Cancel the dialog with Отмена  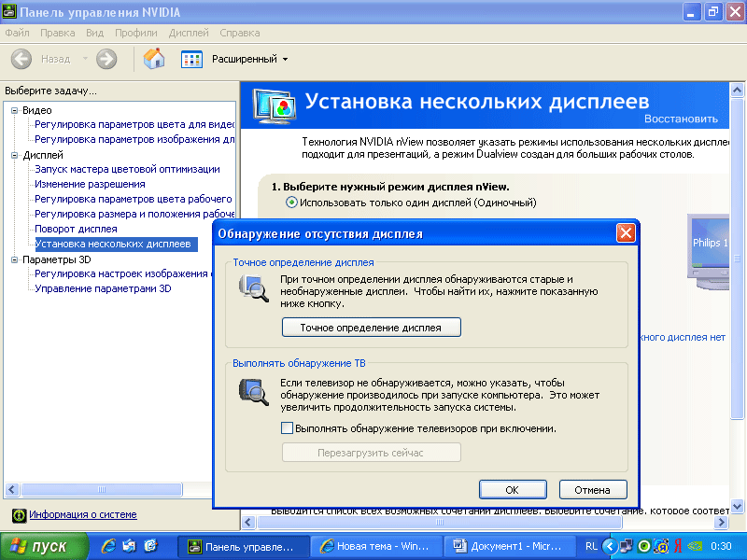pyautogui.click(x=593, y=489)
